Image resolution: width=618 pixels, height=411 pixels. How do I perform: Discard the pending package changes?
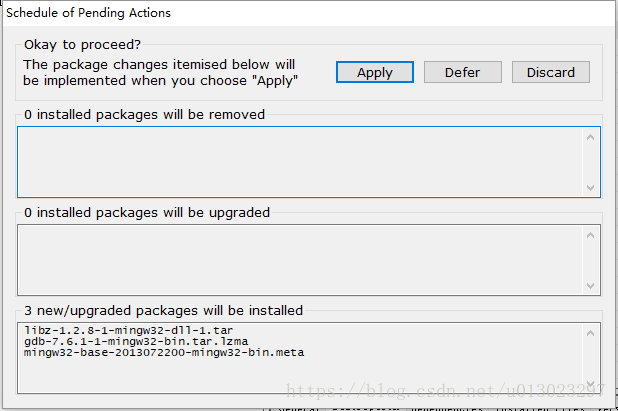(551, 72)
